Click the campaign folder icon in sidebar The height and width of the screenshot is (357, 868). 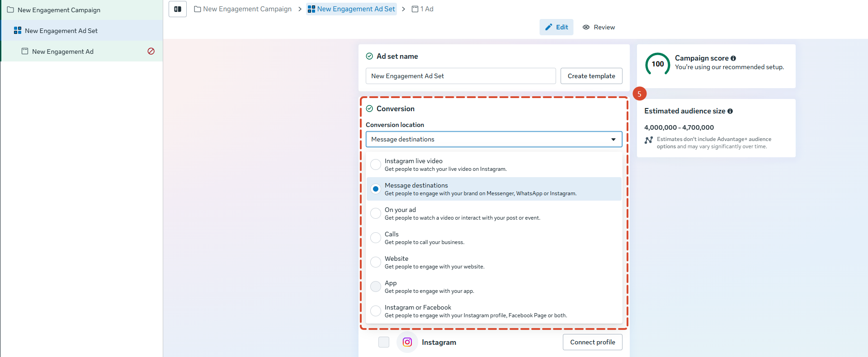pyautogui.click(x=10, y=9)
